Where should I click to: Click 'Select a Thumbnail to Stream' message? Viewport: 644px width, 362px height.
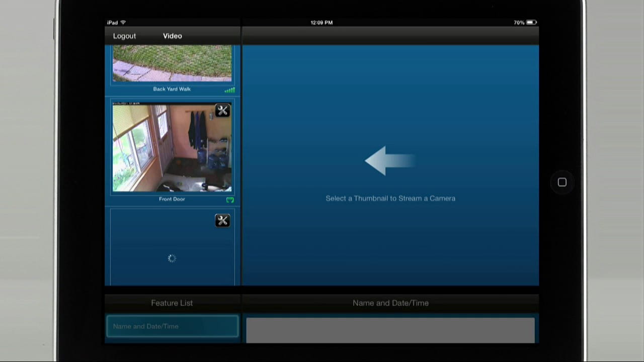[x=390, y=199]
